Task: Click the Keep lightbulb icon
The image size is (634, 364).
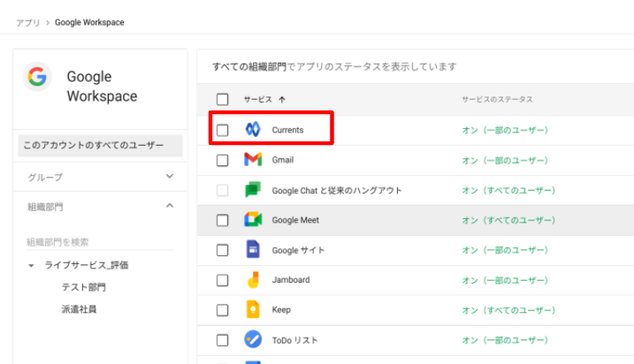Action: [253, 309]
